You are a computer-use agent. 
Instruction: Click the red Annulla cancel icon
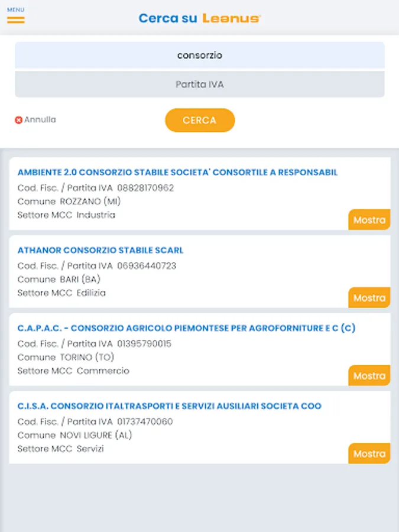[18, 120]
